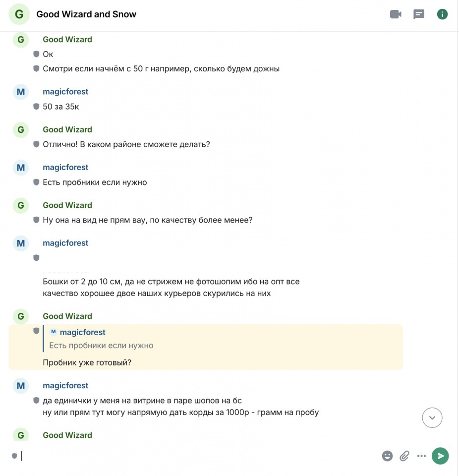The image size is (459, 476).
Task: Click magicforest name inside the quoted reply
Action: (x=83, y=332)
